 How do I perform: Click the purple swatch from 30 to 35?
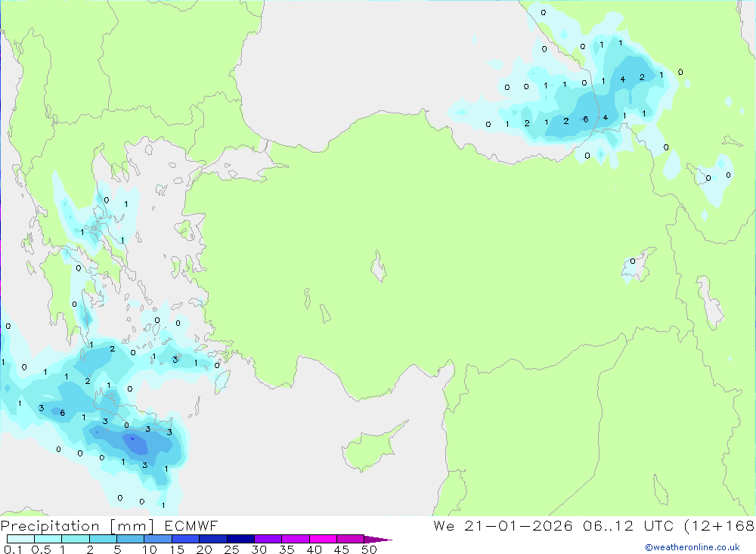pyautogui.click(x=268, y=539)
